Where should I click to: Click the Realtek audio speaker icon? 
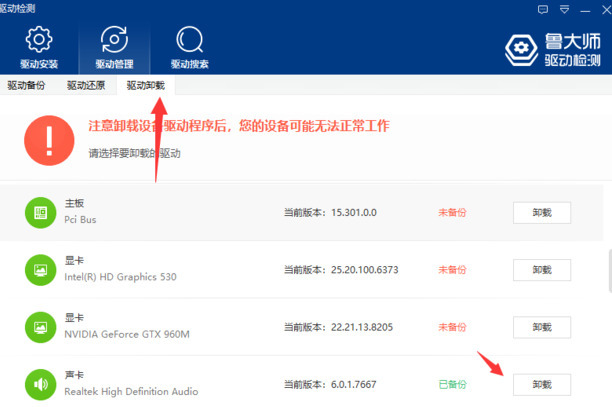(x=41, y=385)
